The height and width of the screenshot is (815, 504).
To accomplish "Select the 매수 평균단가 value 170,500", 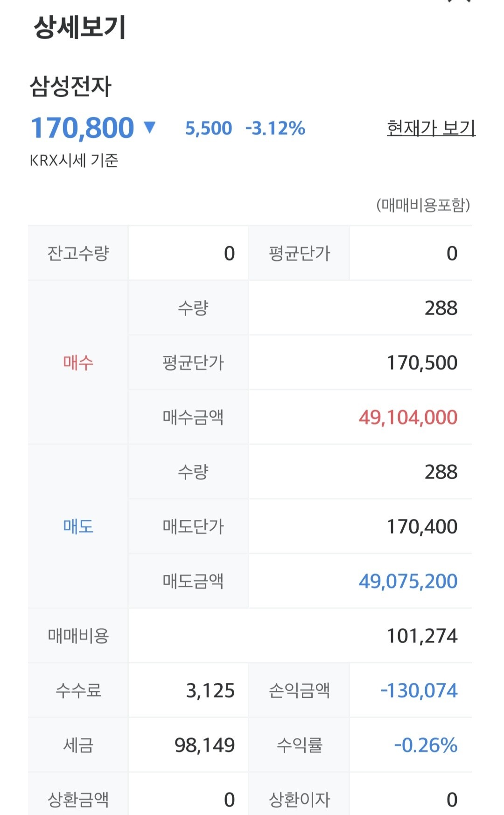I will tap(422, 362).
